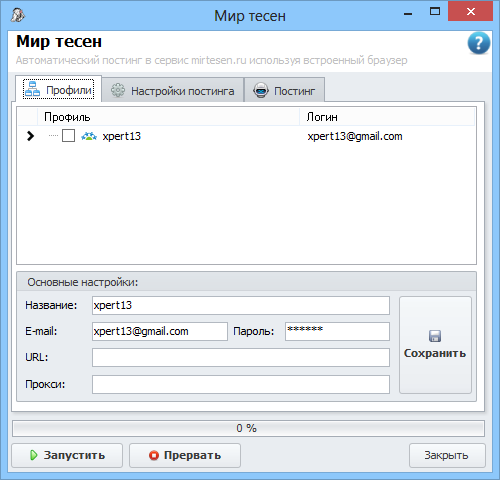
Task: Click the xpert13 profile people icon
Action: tap(89, 136)
